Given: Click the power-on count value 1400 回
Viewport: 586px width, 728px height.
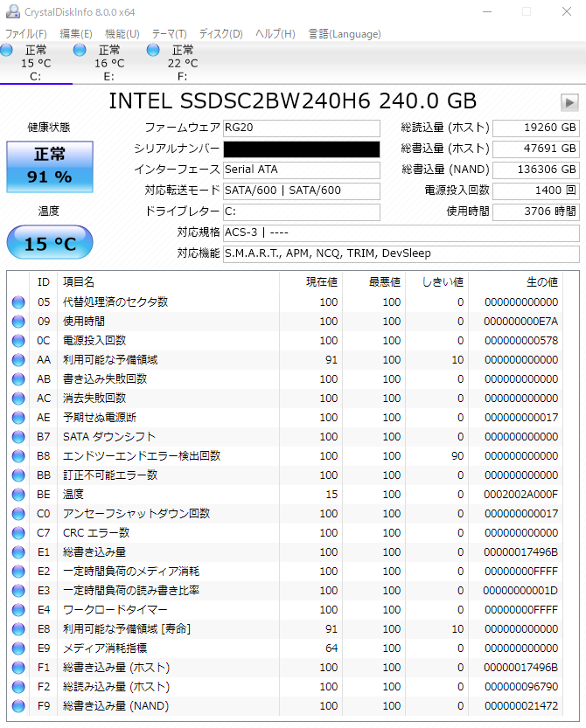Looking at the screenshot, I should coord(536,191).
